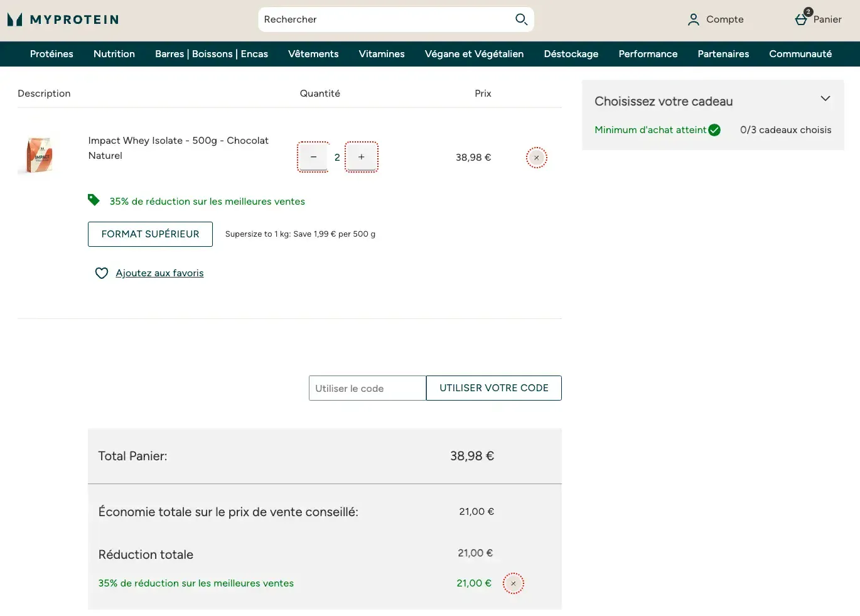This screenshot has width=860, height=616.
Task: Increase the Impact Whey Isolate quantity
Action: point(362,157)
